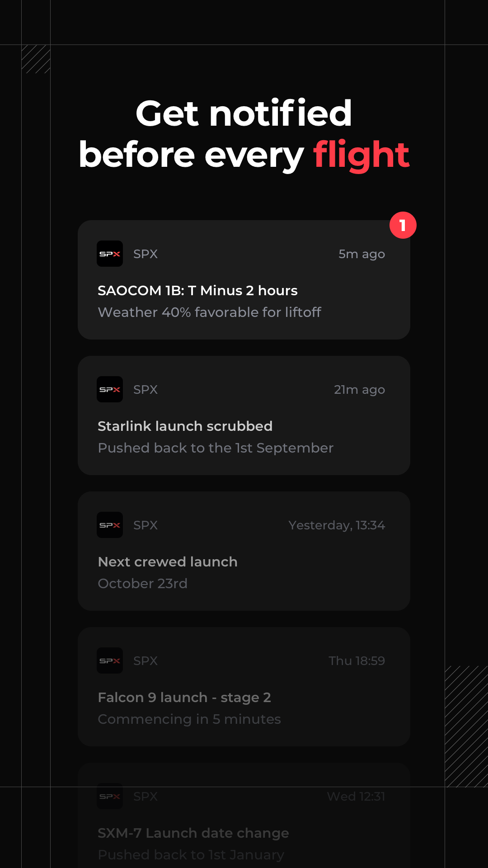Click SPX icon on SXM-7 notification
This screenshot has height=868, width=488.
110,796
